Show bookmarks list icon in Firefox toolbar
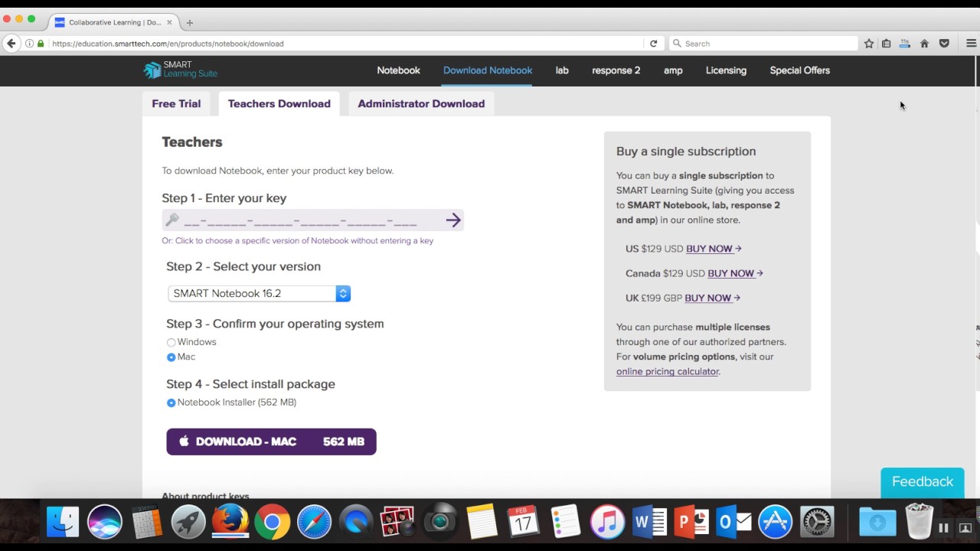This screenshot has width=980, height=551. point(886,44)
